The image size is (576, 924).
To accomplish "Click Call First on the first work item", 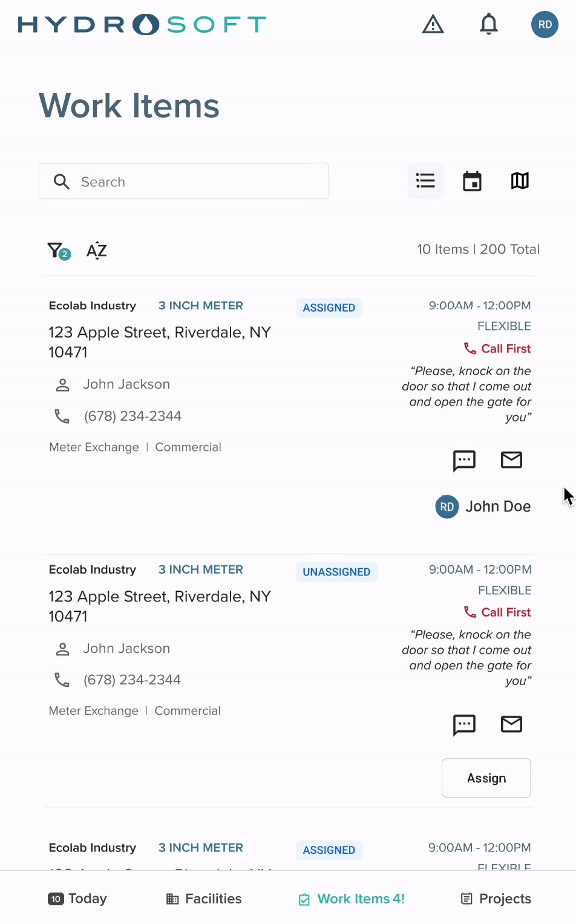I will tap(497, 349).
